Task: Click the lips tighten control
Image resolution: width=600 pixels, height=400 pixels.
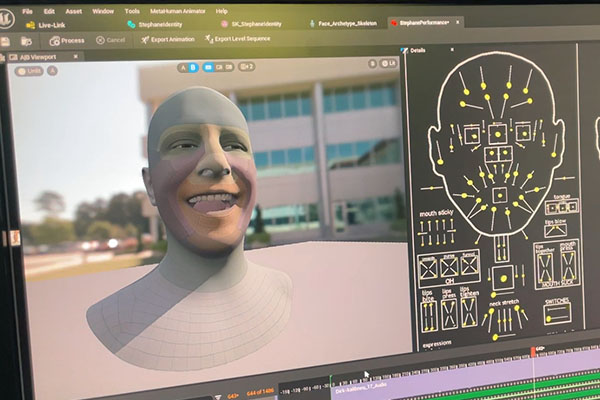Action: tap(469, 311)
